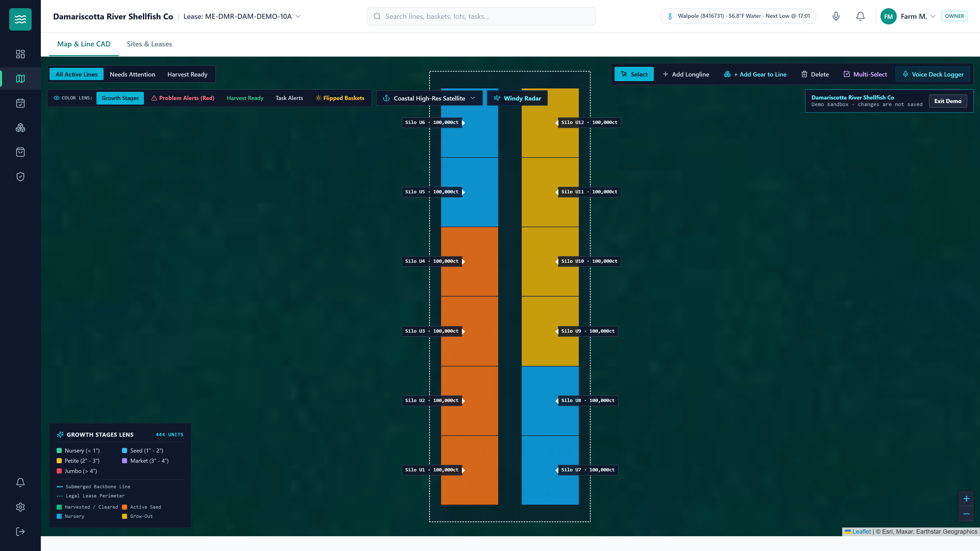
Task: Filter lines by Harvest Ready
Action: (187, 74)
